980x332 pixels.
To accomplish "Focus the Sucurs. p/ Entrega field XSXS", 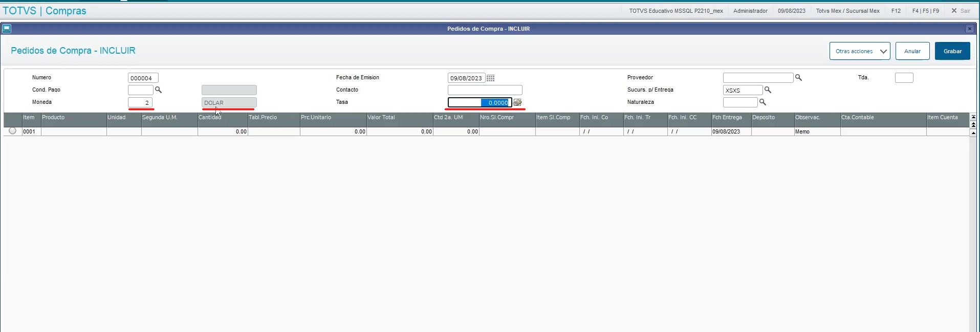I will 743,90.
